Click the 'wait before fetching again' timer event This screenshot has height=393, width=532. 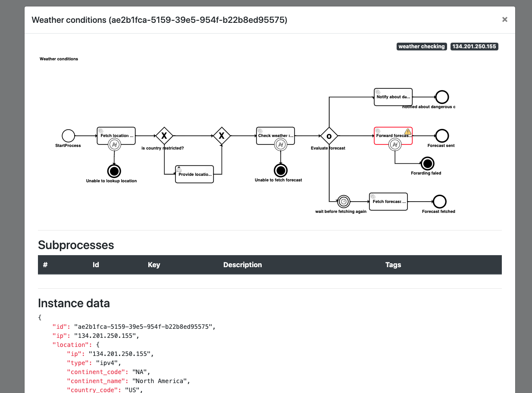coord(344,201)
